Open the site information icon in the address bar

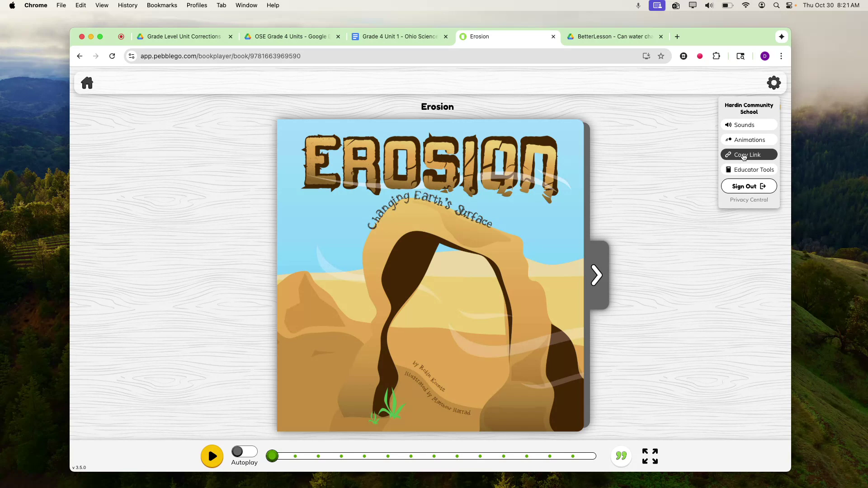pyautogui.click(x=131, y=56)
